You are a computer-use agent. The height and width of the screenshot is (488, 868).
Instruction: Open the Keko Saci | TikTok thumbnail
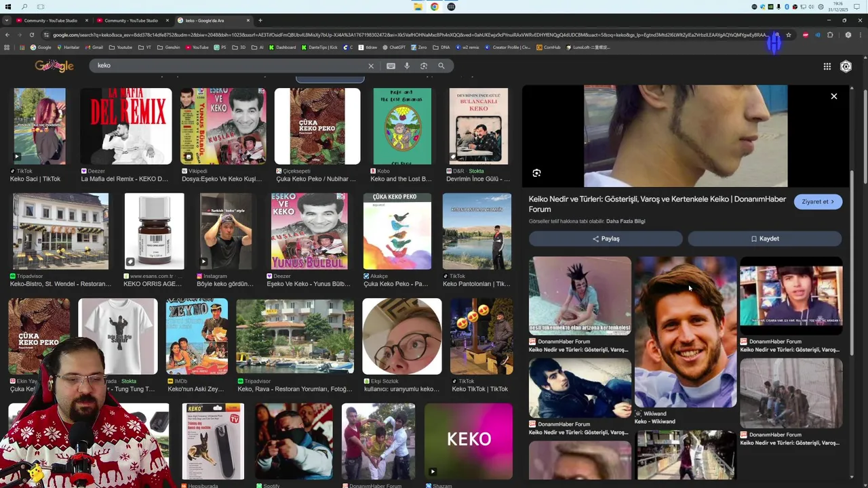tap(40, 126)
